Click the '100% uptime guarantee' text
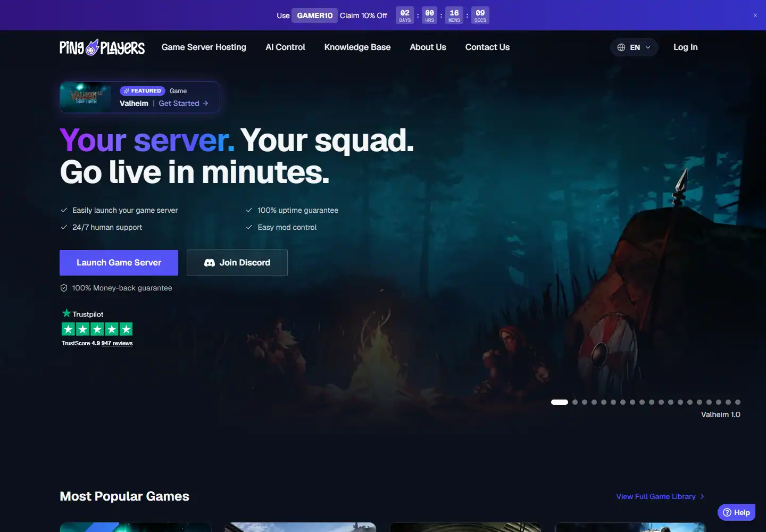 click(298, 210)
